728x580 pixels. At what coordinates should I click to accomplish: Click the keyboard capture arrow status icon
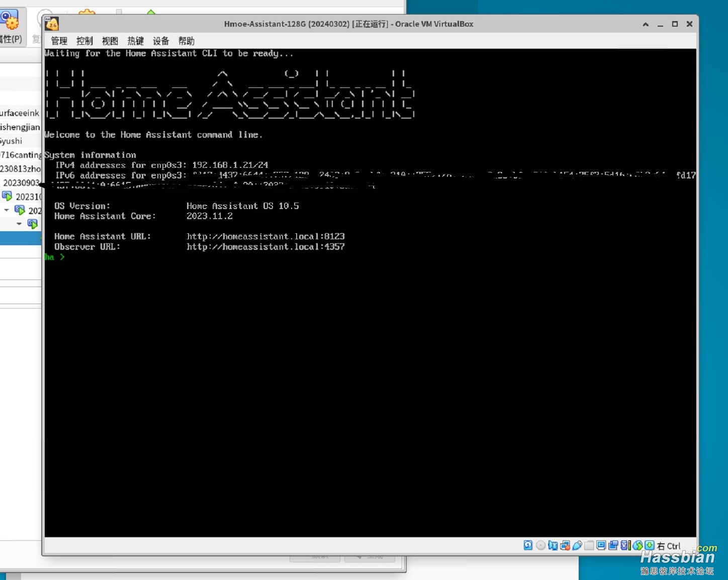(650, 545)
